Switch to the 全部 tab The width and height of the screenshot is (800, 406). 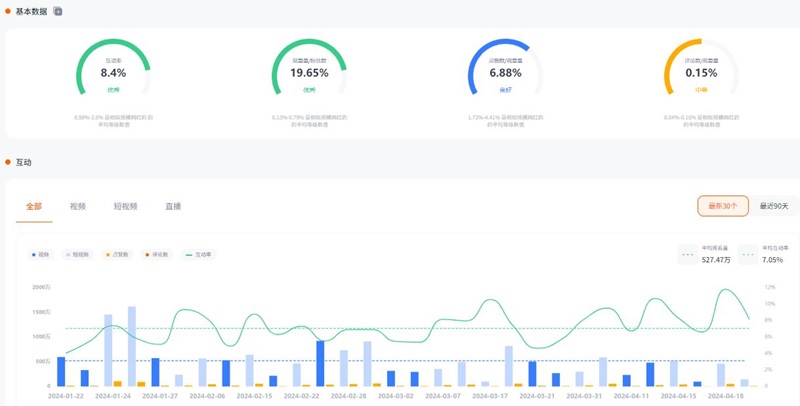click(34, 207)
